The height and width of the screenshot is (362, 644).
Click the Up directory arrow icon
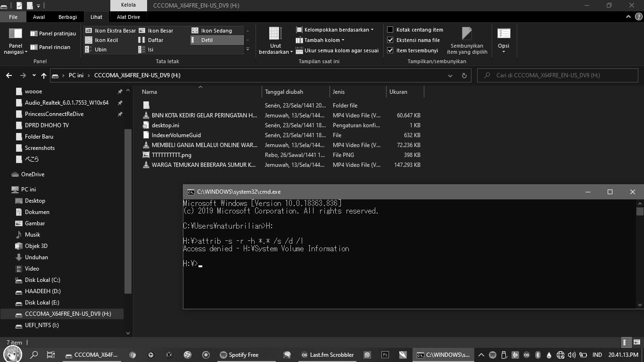pos(44,75)
